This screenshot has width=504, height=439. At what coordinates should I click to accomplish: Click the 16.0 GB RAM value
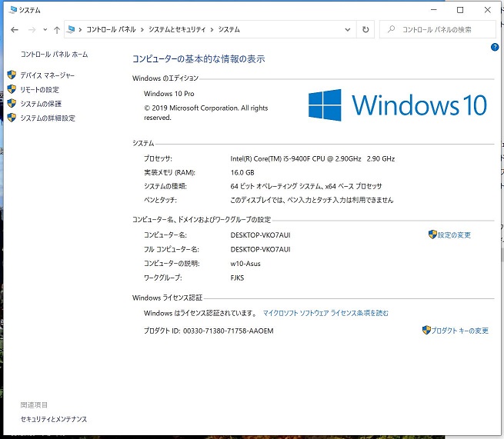pos(242,172)
